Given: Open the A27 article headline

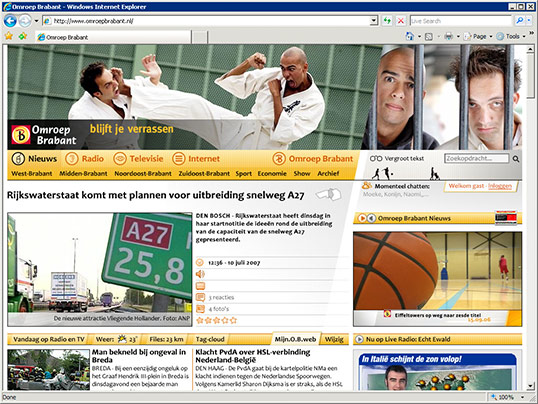Looking at the screenshot, I should pyautogui.click(x=155, y=195).
